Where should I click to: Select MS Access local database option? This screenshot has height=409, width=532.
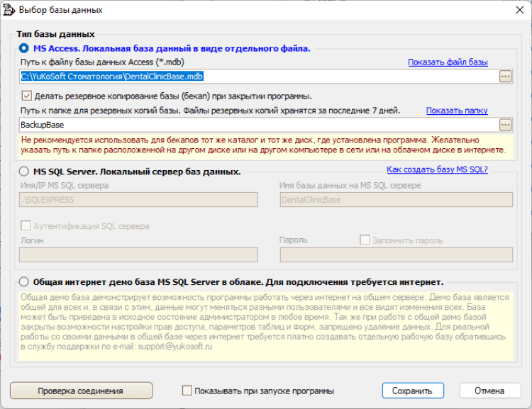coord(23,48)
